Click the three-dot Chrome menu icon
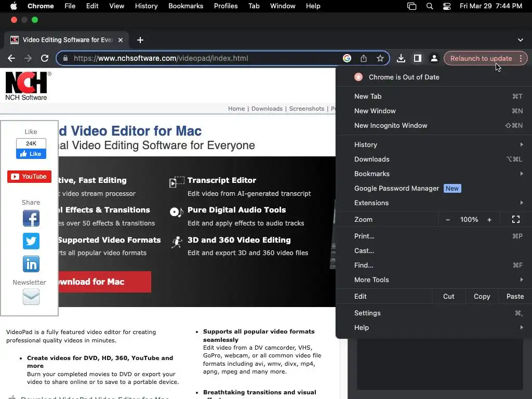Viewport: 532px width, 399px height. 521,58
